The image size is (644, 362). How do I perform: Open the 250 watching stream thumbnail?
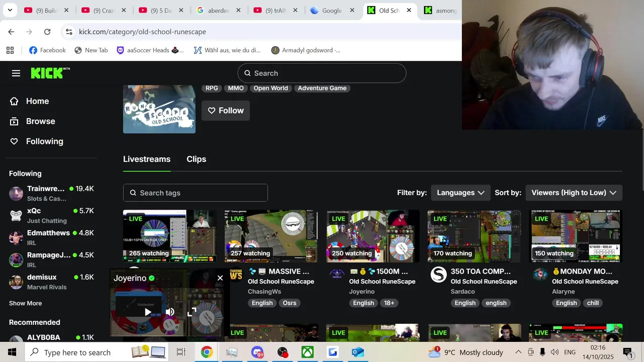tap(373, 236)
